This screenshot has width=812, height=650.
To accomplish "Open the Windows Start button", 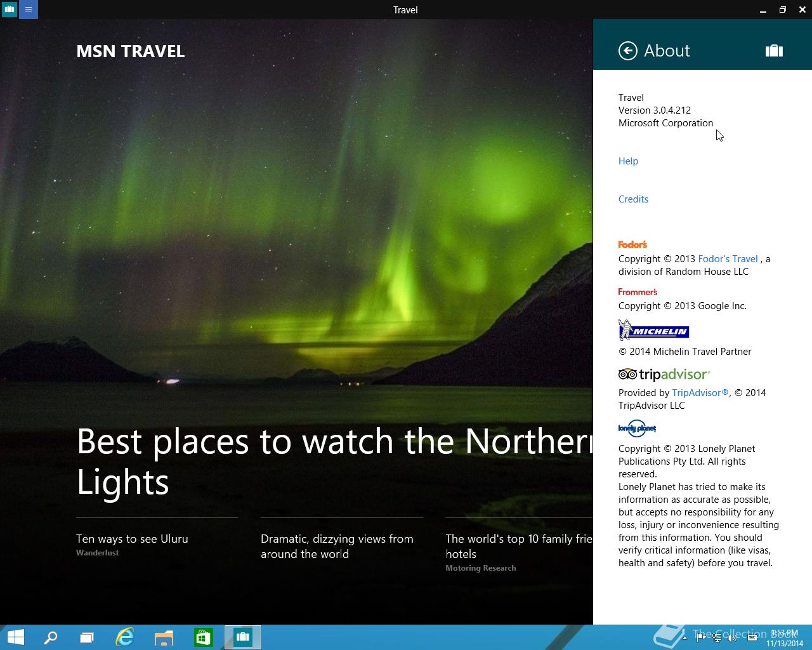I will pyautogui.click(x=15, y=637).
